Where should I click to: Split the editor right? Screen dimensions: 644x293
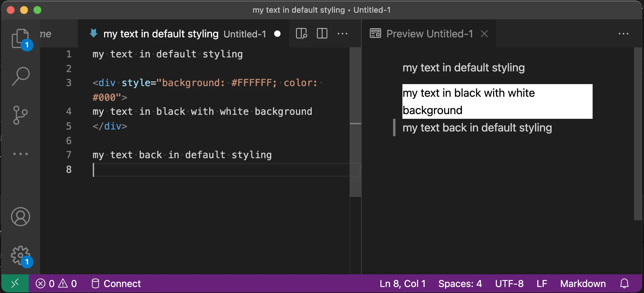322,34
